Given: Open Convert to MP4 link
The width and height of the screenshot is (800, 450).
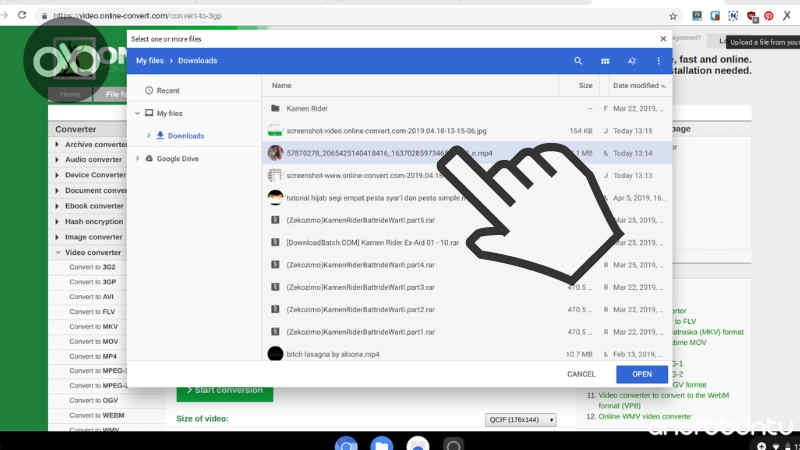Looking at the screenshot, I should point(93,356).
